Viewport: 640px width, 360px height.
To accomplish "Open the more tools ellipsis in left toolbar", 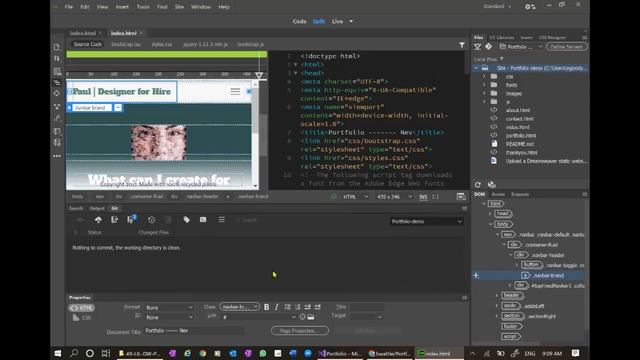I will click(57, 156).
